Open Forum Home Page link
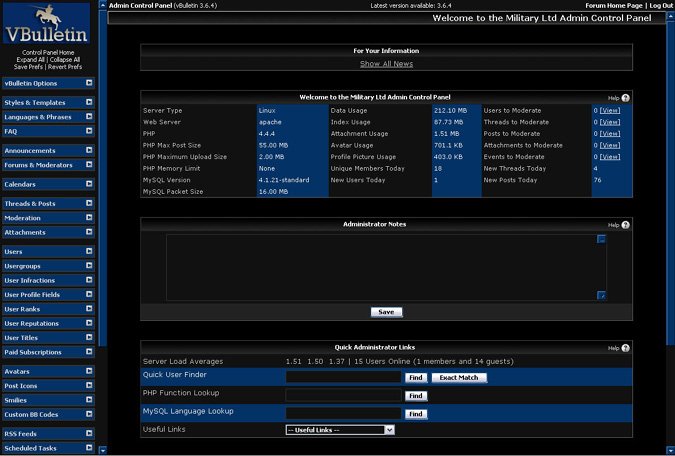The height and width of the screenshot is (456, 675). point(613,6)
